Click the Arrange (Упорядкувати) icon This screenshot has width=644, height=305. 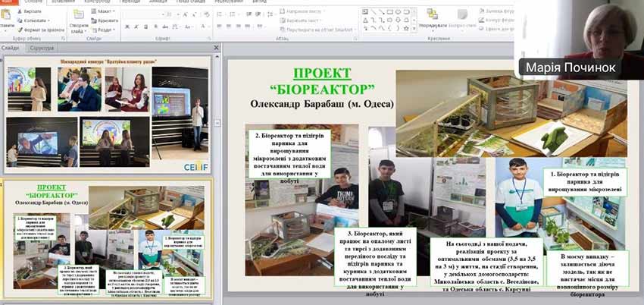pyautogui.click(x=433, y=14)
